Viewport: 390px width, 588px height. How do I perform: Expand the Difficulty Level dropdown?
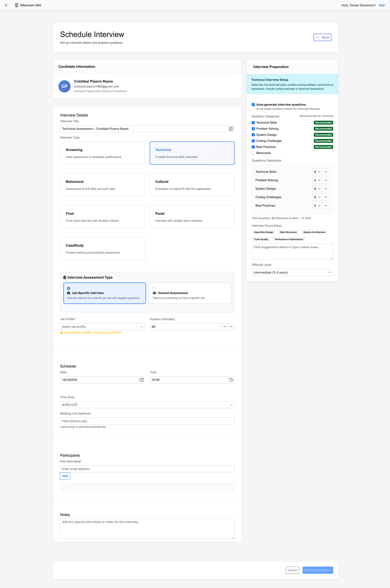(x=292, y=273)
